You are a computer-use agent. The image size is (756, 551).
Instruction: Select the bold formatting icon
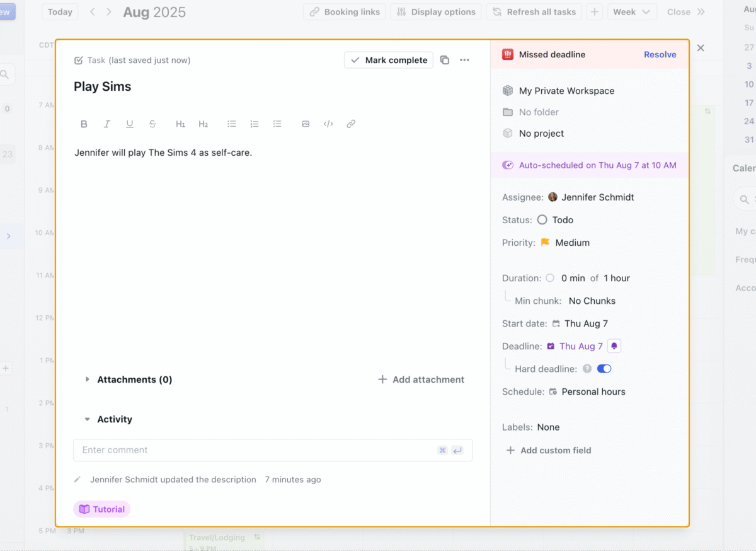pyautogui.click(x=84, y=124)
